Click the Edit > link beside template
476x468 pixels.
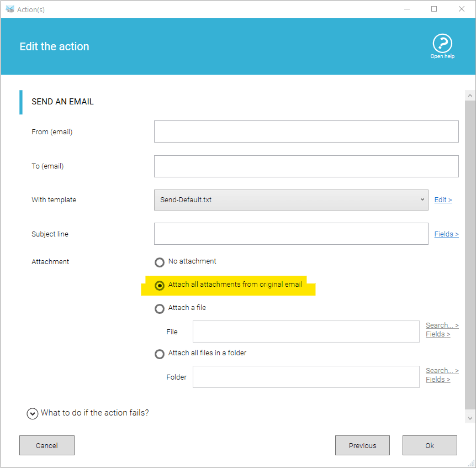pos(443,200)
